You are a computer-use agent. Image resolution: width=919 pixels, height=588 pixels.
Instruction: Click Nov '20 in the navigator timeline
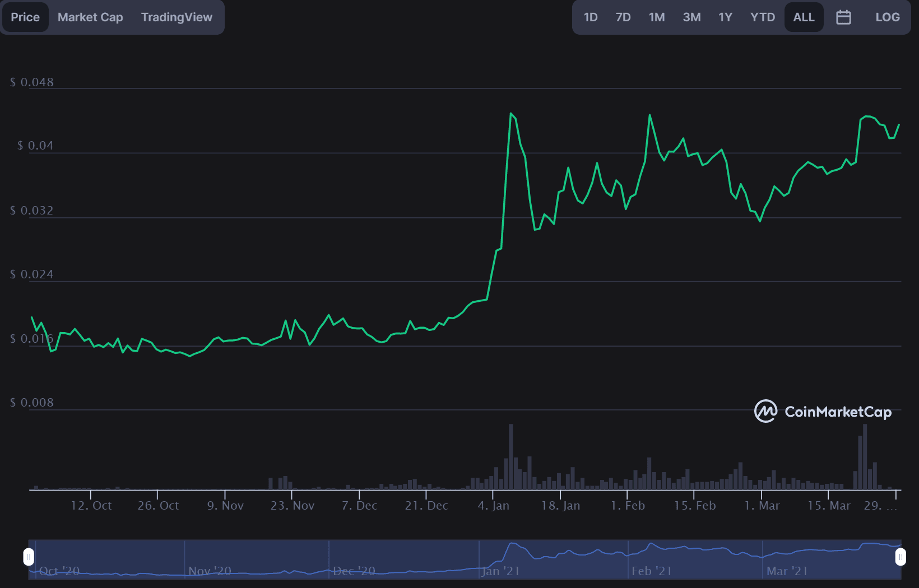(210, 571)
